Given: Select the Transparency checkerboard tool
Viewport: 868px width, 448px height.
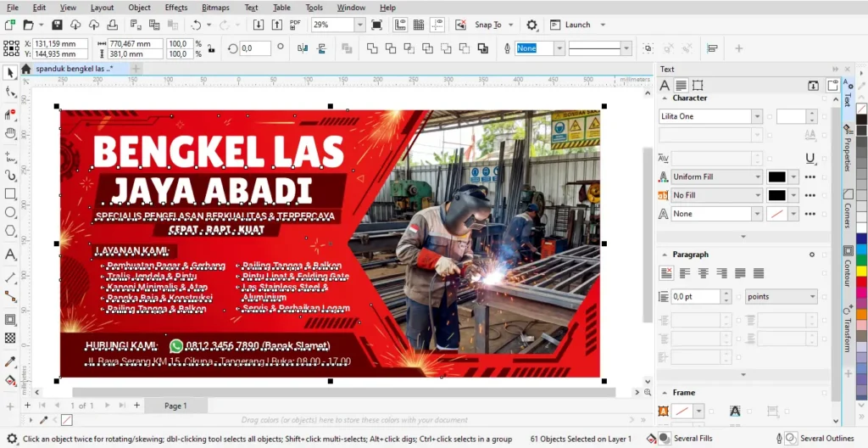Looking at the screenshot, I should pyautogui.click(x=10, y=338).
